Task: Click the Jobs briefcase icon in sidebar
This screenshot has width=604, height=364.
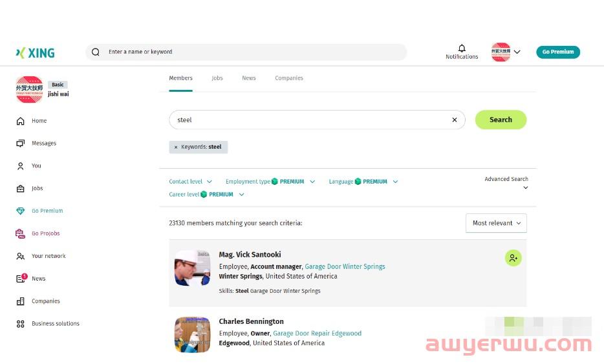Action: [x=21, y=188]
